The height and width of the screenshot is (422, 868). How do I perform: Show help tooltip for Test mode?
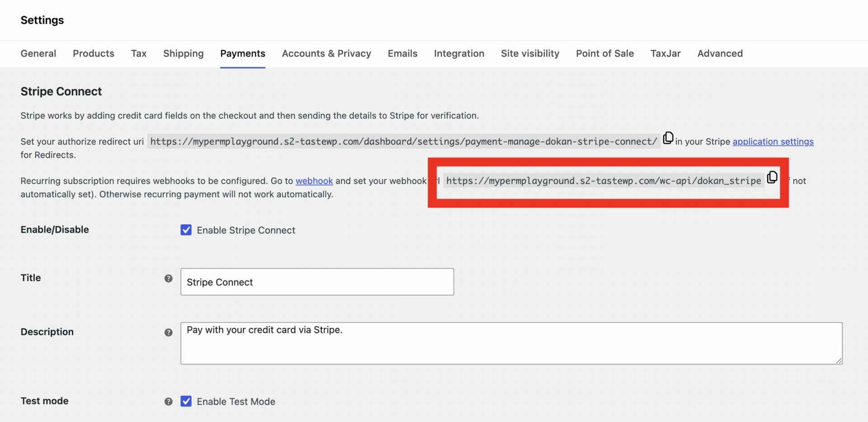pyautogui.click(x=168, y=401)
